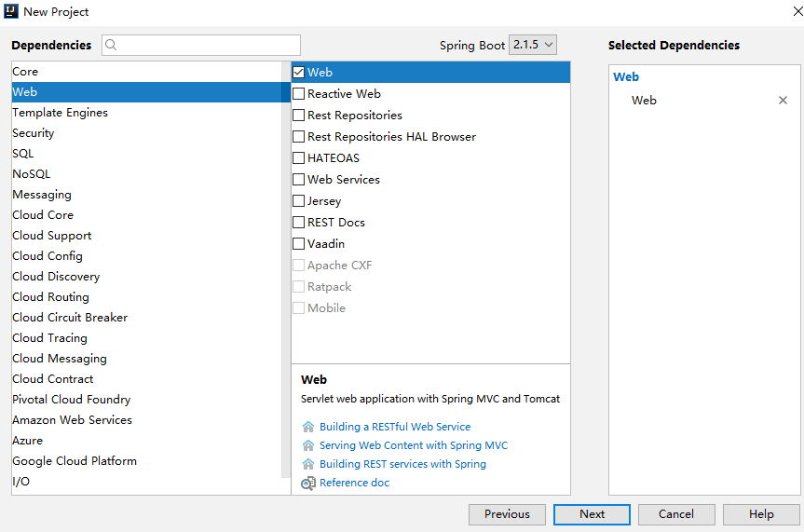
Task: Open the Spring Boot version dropdown
Action: [534, 45]
